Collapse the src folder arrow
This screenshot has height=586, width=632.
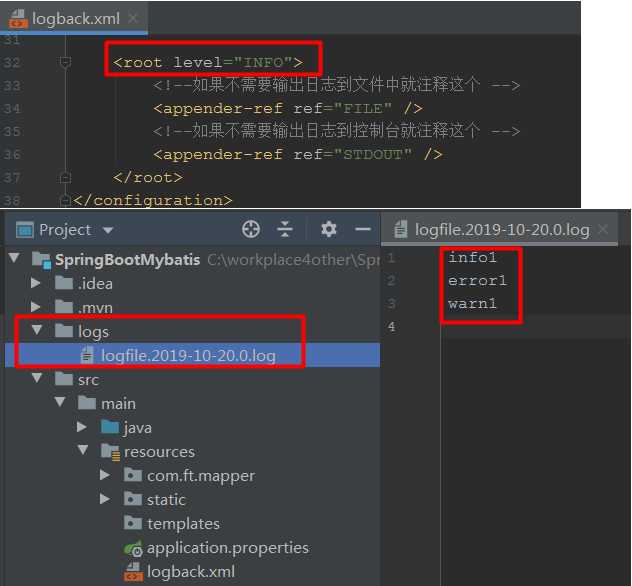click(x=37, y=378)
